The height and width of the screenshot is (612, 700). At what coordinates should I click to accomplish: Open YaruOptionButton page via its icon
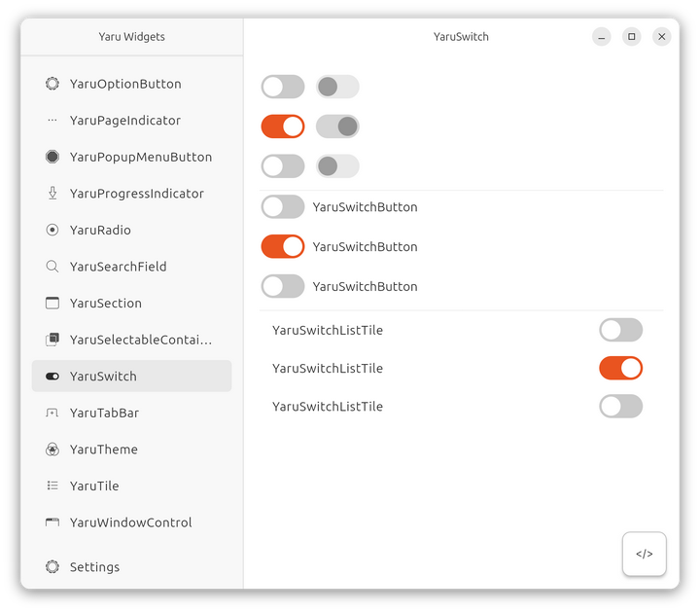click(52, 84)
